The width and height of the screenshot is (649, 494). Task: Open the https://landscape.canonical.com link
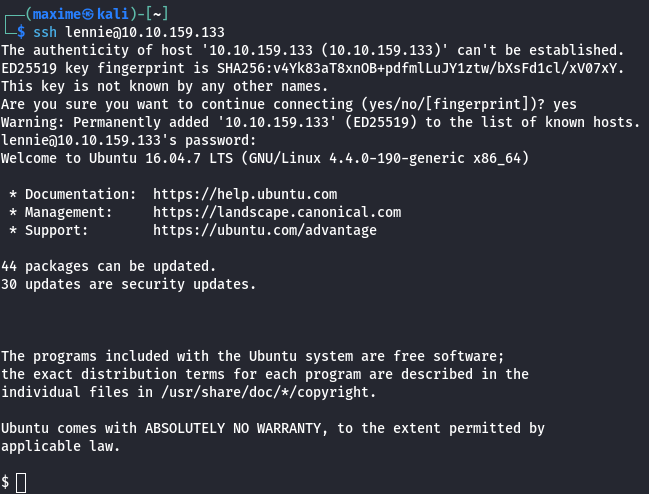[277, 212]
